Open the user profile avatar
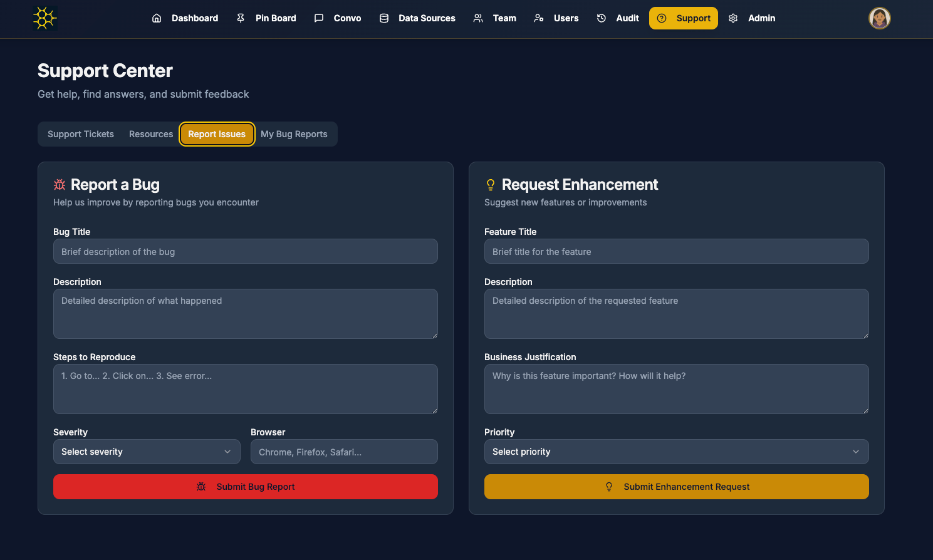This screenshot has width=933, height=560. pos(880,18)
